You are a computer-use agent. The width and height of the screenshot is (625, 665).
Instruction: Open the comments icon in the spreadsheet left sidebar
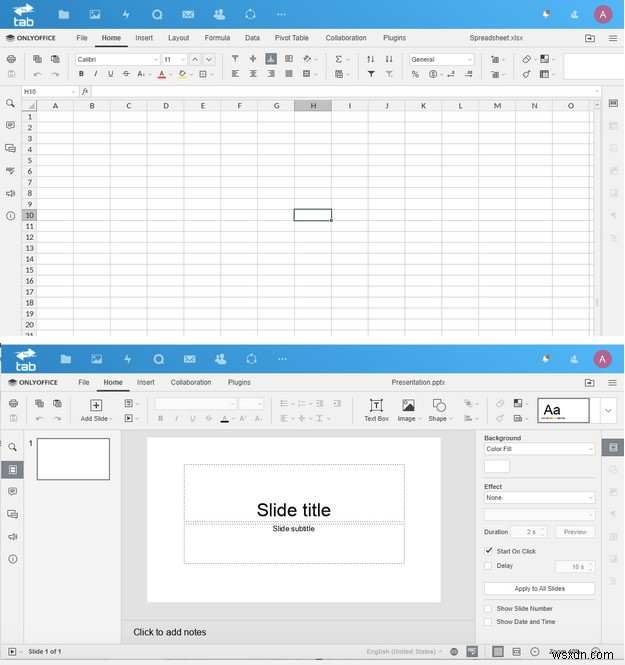11,125
